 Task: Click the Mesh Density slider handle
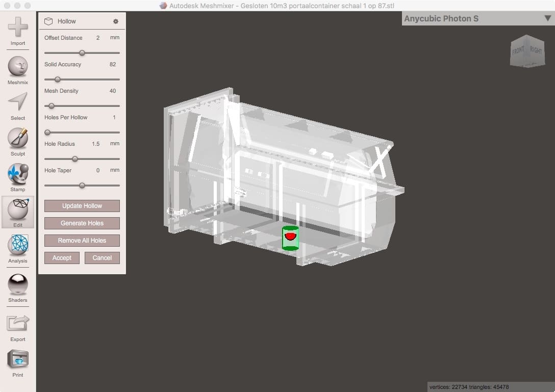[52, 106]
